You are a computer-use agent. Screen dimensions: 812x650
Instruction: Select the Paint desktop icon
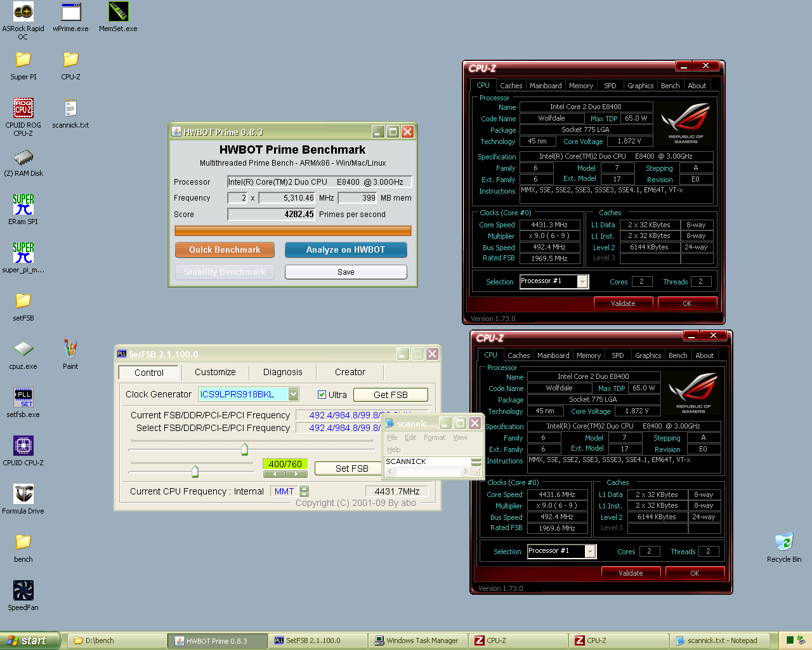tap(70, 354)
